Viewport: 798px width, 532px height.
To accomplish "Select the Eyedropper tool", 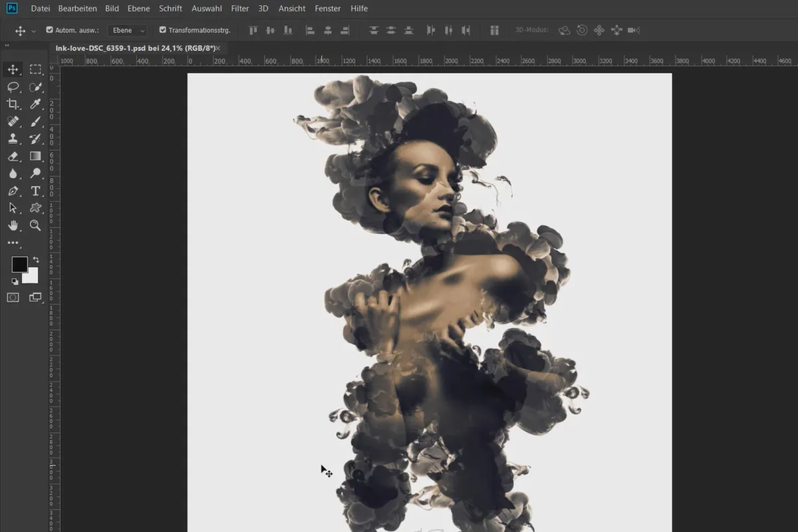I will 35,104.
